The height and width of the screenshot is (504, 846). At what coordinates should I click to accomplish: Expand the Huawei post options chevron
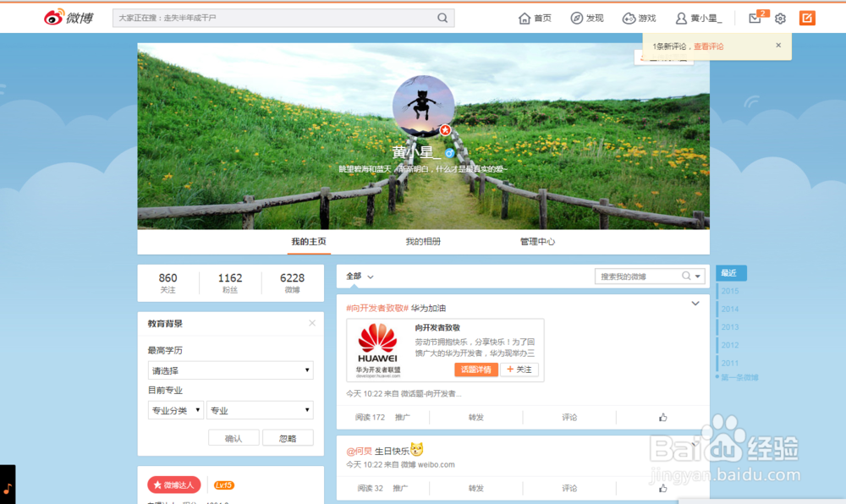(695, 304)
